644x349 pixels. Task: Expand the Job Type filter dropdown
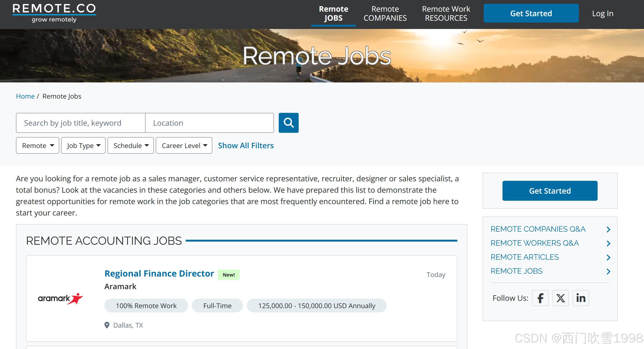click(83, 145)
